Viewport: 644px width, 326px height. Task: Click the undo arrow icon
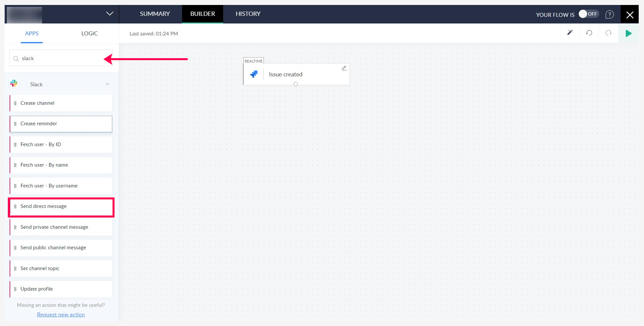pos(589,33)
